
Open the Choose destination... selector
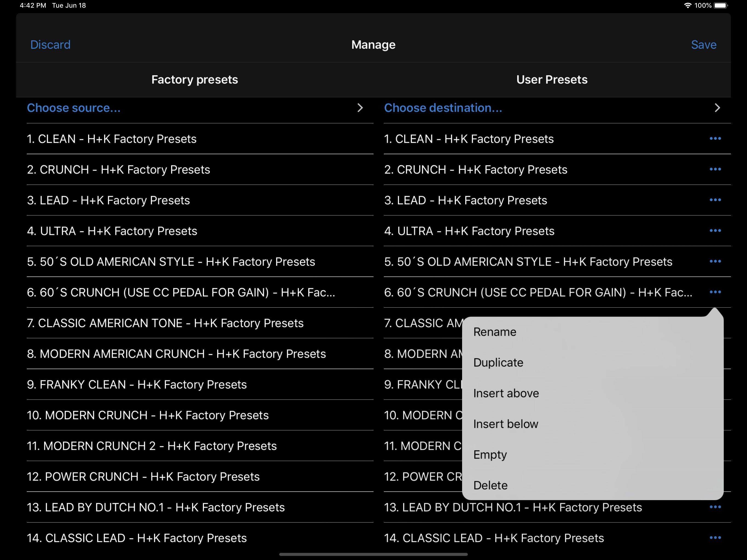(x=557, y=108)
